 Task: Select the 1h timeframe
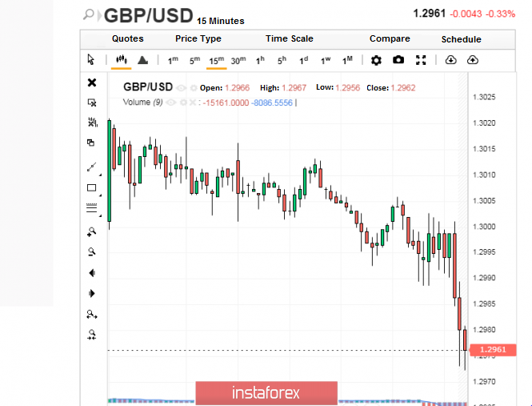[x=260, y=61]
